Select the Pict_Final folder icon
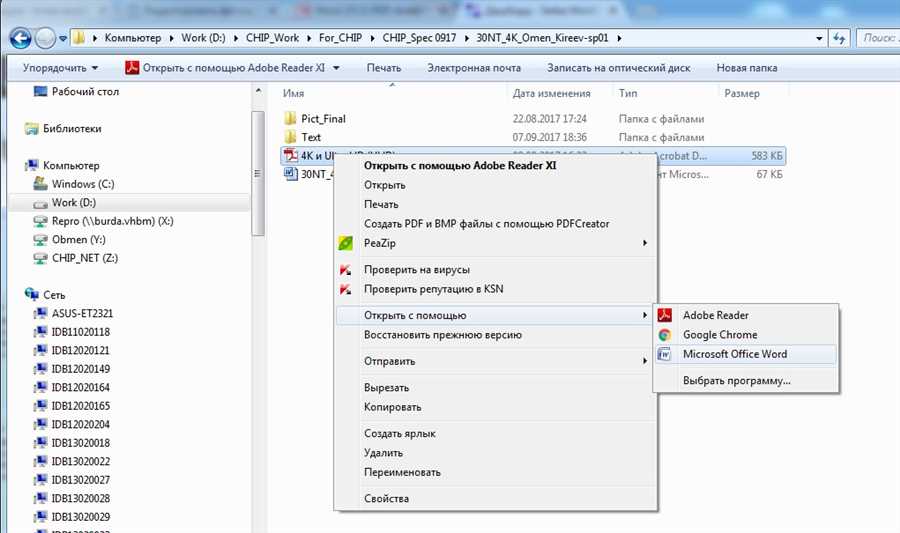The image size is (900, 533). click(290, 118)
